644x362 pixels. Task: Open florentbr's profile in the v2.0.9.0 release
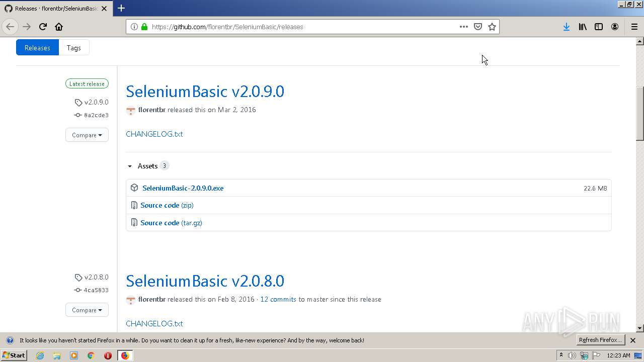tap(152, 110)
